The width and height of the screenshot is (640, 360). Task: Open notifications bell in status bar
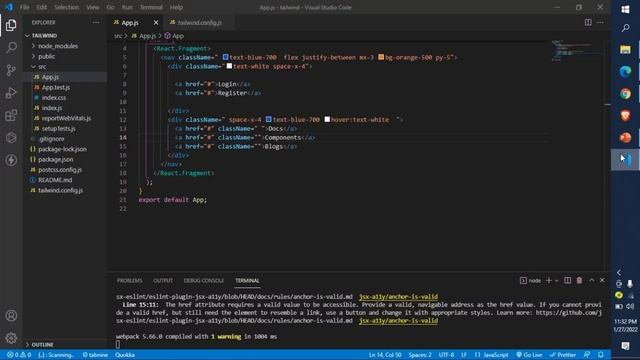(x=601, y=355)
